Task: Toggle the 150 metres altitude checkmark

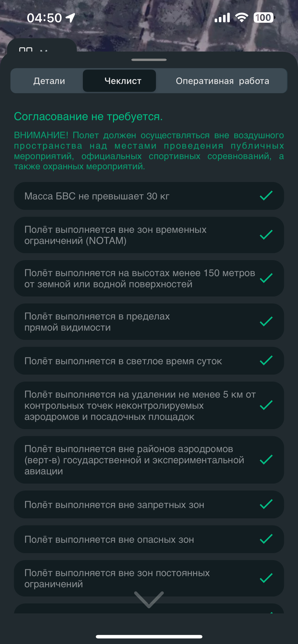Action: [266, 278]
